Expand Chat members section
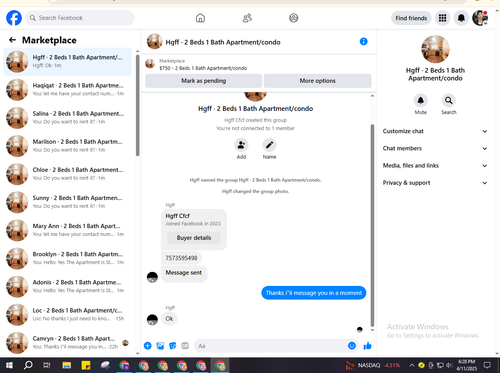Viewport: 500px width, 373px height. point(435,148)
